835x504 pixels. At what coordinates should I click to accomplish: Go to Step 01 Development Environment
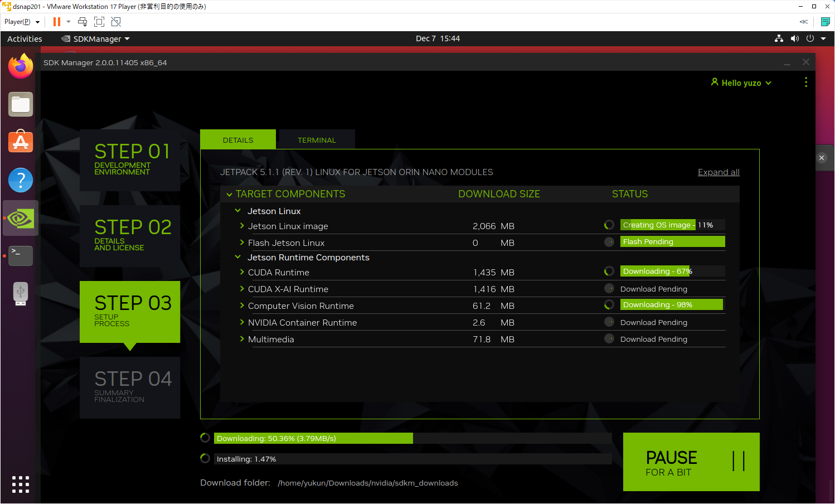coord(130,160)
